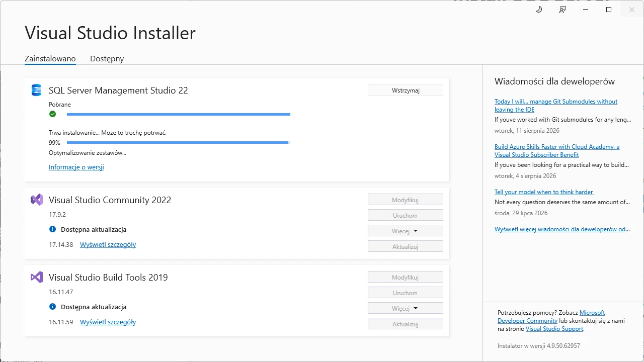Screen dimensions: 644x362
Task: Open Wyświetl szczegóły for version 16.11.59
Action: 108,322
